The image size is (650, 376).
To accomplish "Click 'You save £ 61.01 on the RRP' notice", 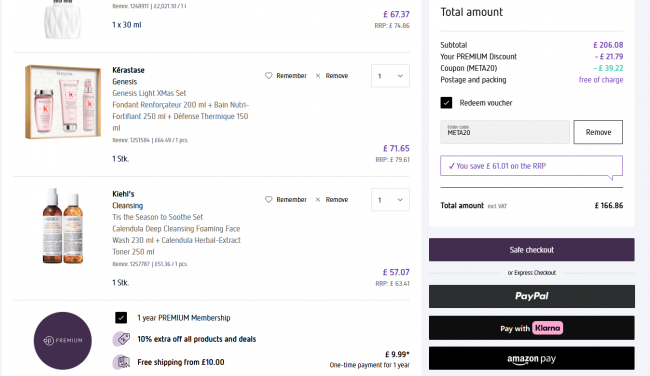I will pyautogui.click(x=531, y=166).
